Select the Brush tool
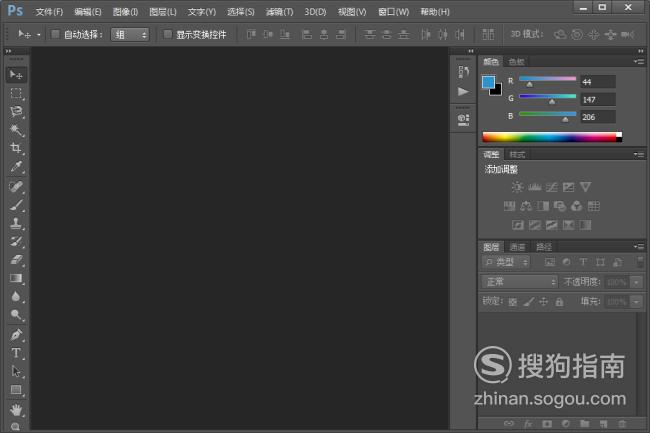The image size is (650, 433). (16, 205)
